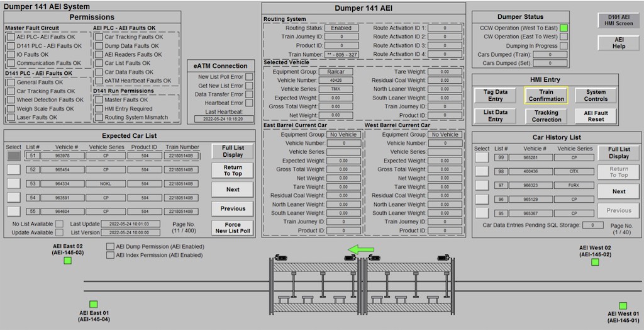The height and width of the screenshot is (330, 644).
Task: Click Car Data Entries Pending SQL Storage field
Action: tap(592, 225)
